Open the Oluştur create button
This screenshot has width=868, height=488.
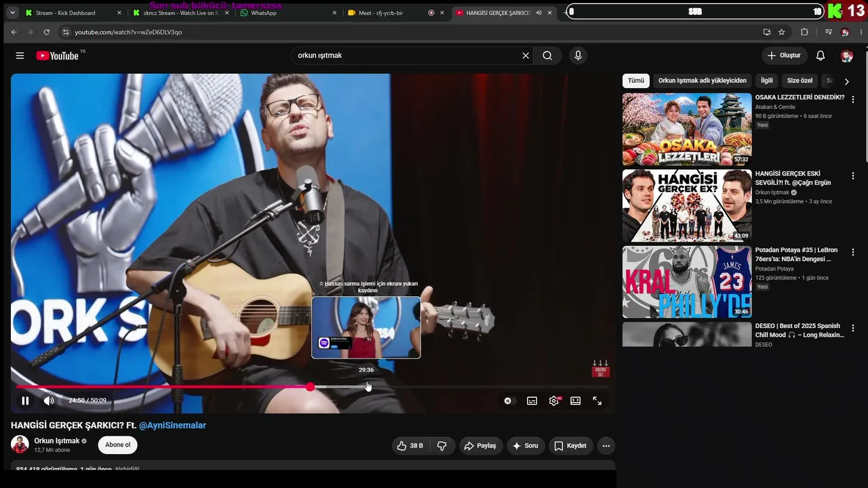784,56
